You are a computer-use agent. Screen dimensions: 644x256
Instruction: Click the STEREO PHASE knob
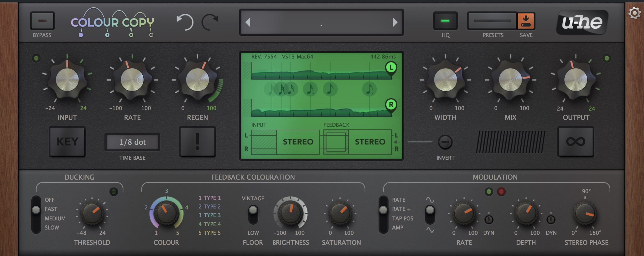point(585,213)
